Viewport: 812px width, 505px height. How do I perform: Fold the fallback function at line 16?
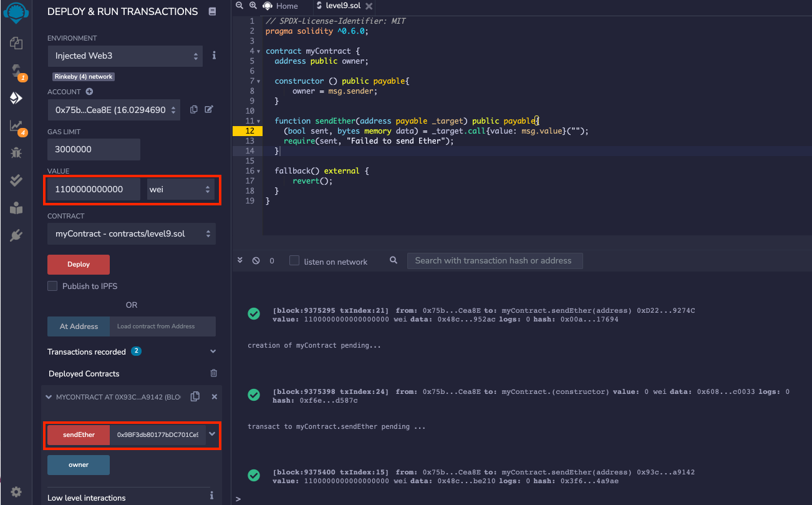coord(259,171)
